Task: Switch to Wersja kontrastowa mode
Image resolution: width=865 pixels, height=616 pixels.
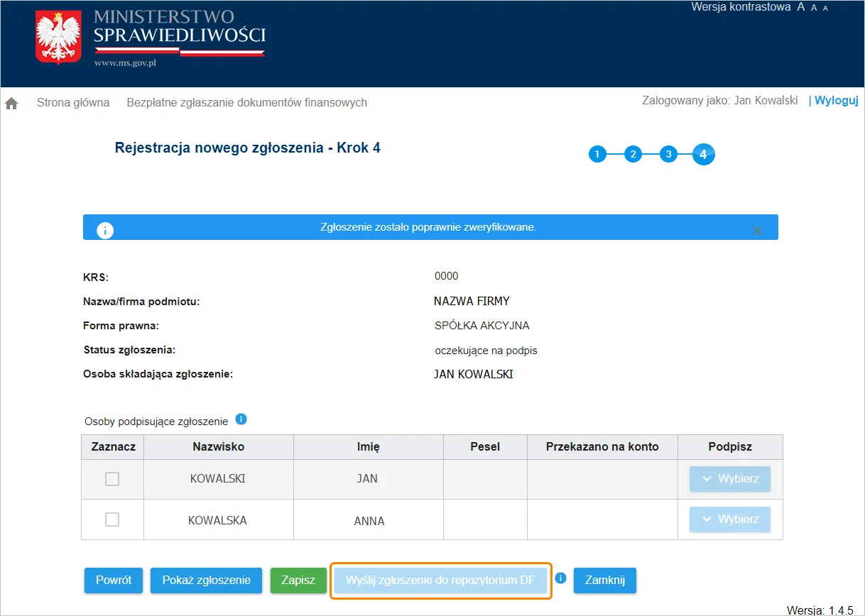Action: point(741,6)
